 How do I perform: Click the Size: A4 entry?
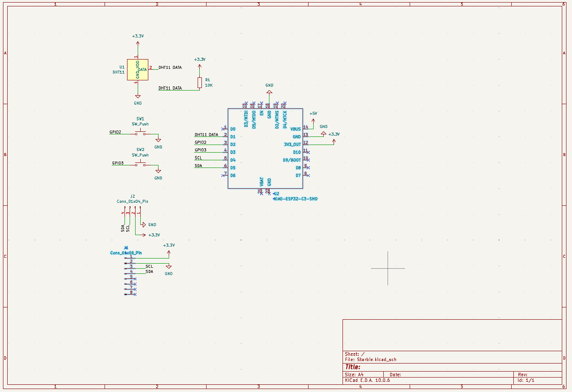[x=354, y=375]
